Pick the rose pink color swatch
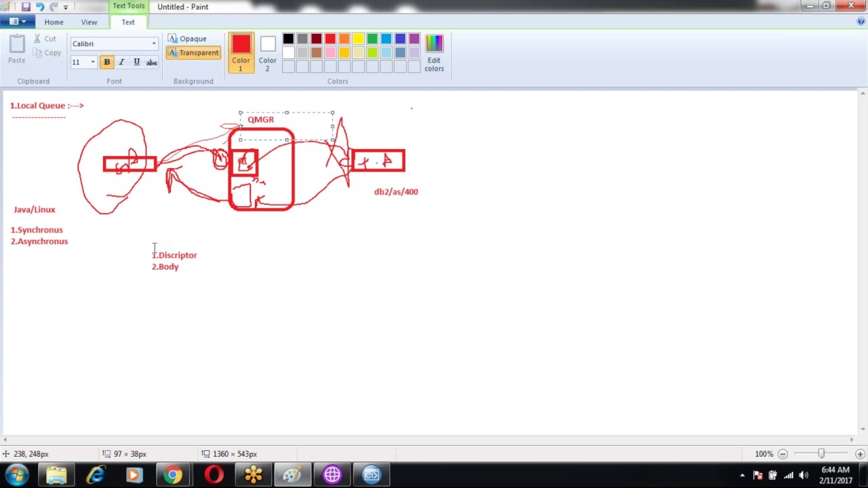The width and height of the screenshot is (868, 488). (x=330, y=53)
